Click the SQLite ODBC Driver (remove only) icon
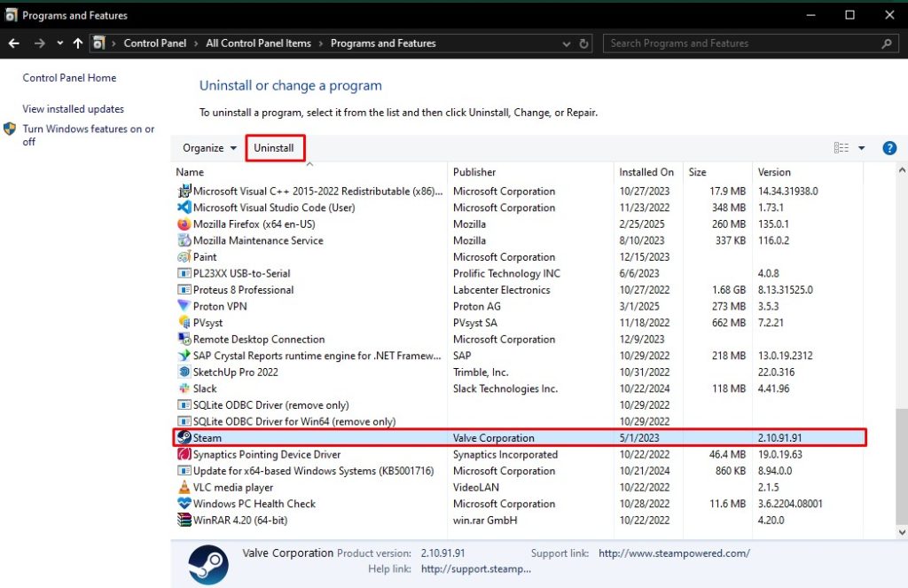This screenshot has width=908, height=588. 184,405
